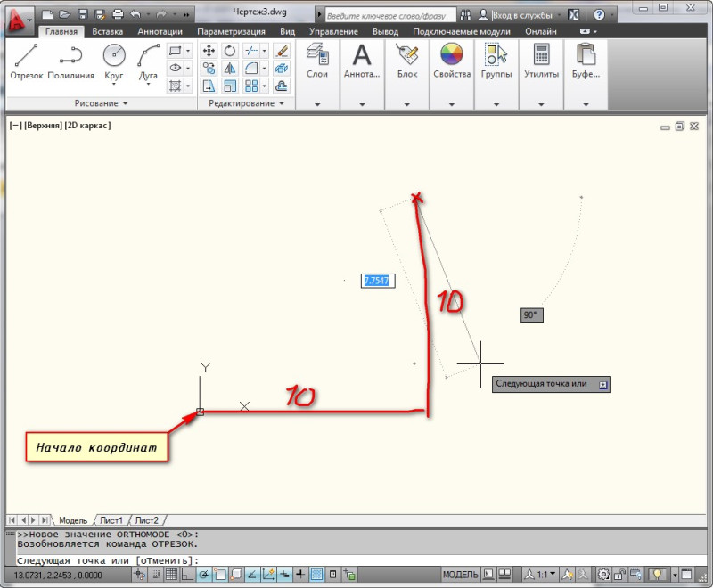The height and width of the screenshot is (588, 713).
Task: Select the Дуга arc tool
Action: point(148,62)
